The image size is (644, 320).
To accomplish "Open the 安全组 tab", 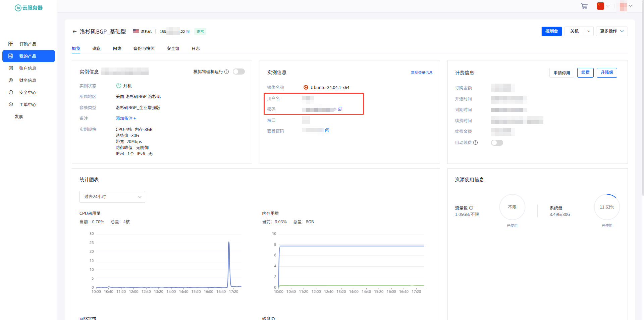I will point(173,49).
